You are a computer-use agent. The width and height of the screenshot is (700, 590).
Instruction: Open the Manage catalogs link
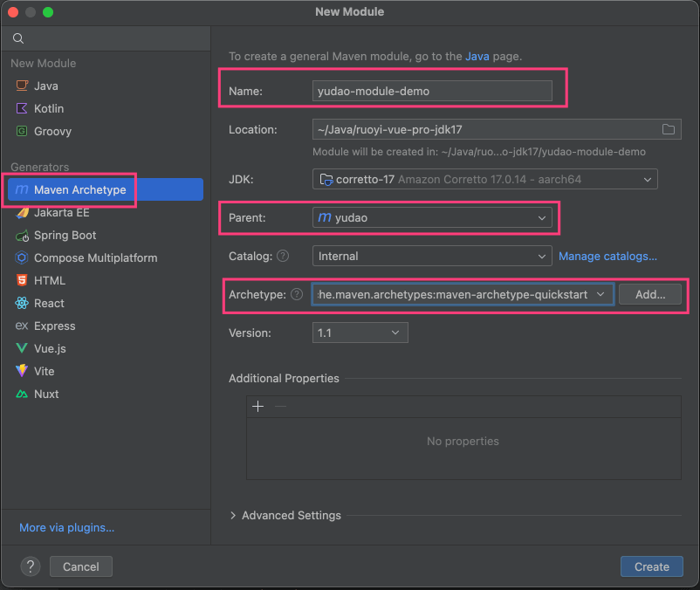coord(607,257)
